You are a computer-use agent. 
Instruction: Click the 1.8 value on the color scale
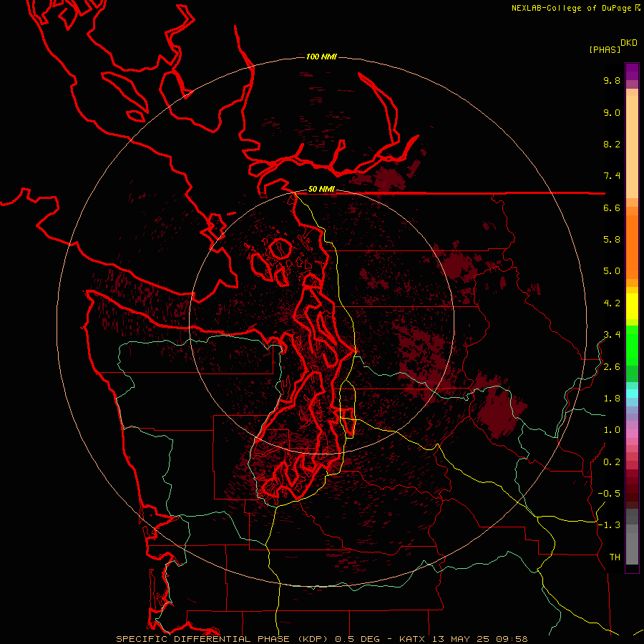(612, 399)
